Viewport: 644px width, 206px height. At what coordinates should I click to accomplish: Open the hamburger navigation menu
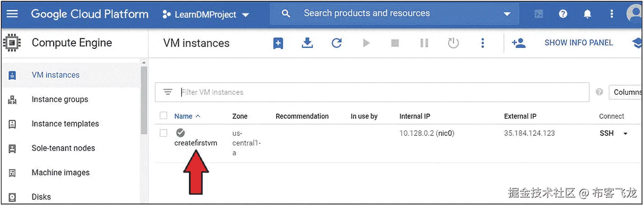(12, 14)
